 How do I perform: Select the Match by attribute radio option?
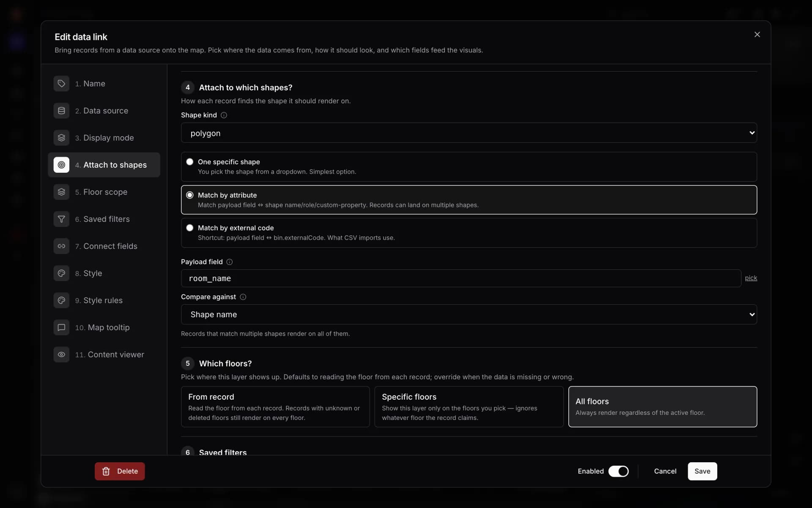190,195
